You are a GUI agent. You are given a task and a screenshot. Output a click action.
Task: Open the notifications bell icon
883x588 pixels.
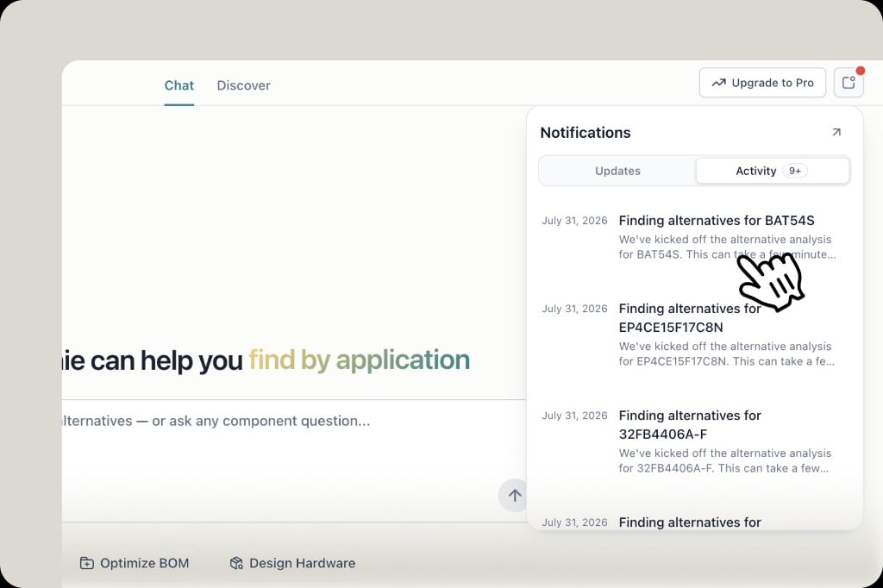(849, 83)
